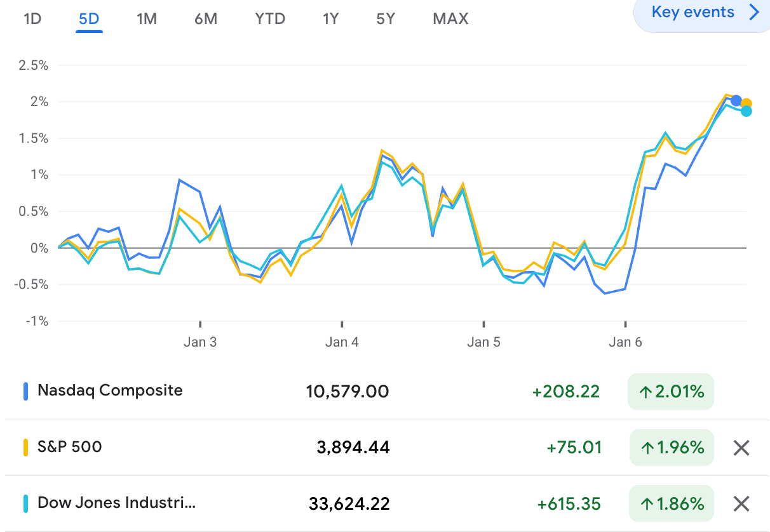Click the teal Dow Jones endpoint dot
770x532 pixels.
746,111
